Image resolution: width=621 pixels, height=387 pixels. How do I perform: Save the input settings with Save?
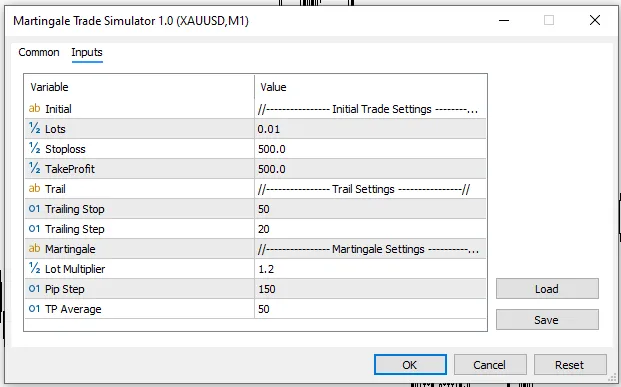[x=547, y=320]
